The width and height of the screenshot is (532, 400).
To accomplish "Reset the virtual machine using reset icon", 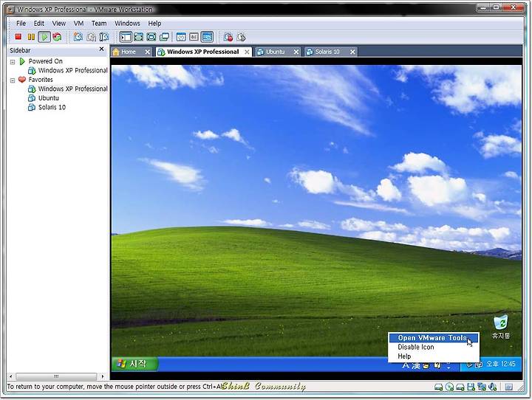I will click(x=58, y=37).
